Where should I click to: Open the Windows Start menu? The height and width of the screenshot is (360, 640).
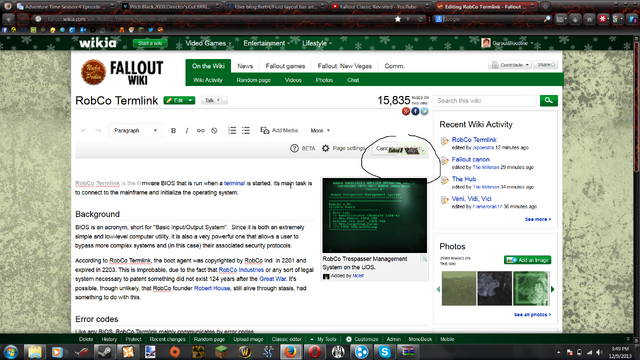tap(10, 351)
